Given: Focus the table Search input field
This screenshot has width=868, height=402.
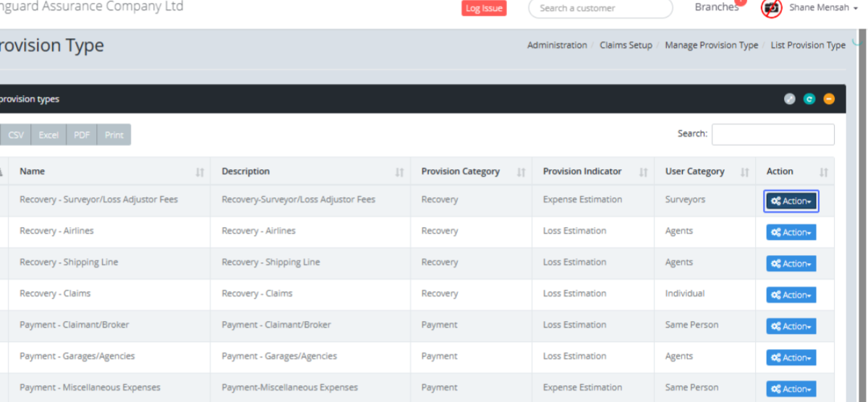Looking at the screenshot, I should click(x=773, y=134).
